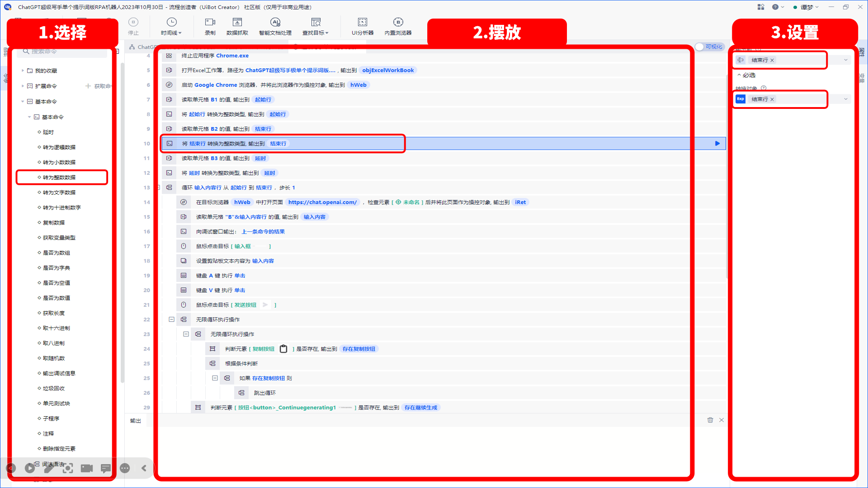Collapse the 必选 properties section
868x488 pixels.
coord(739,75)
